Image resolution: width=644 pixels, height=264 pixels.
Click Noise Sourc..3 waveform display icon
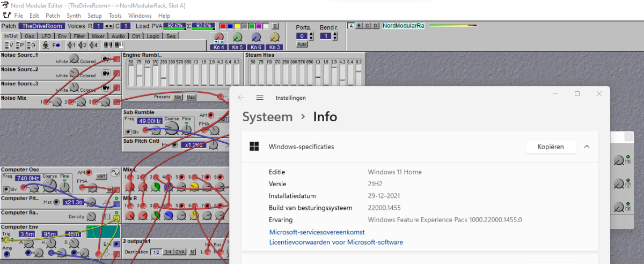[x=106, y=87]
